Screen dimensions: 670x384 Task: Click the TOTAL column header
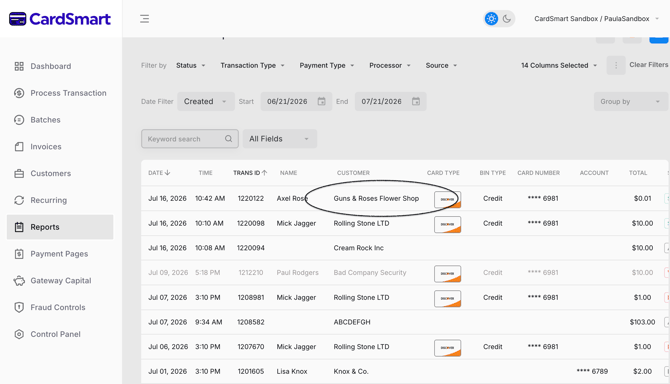638,173
